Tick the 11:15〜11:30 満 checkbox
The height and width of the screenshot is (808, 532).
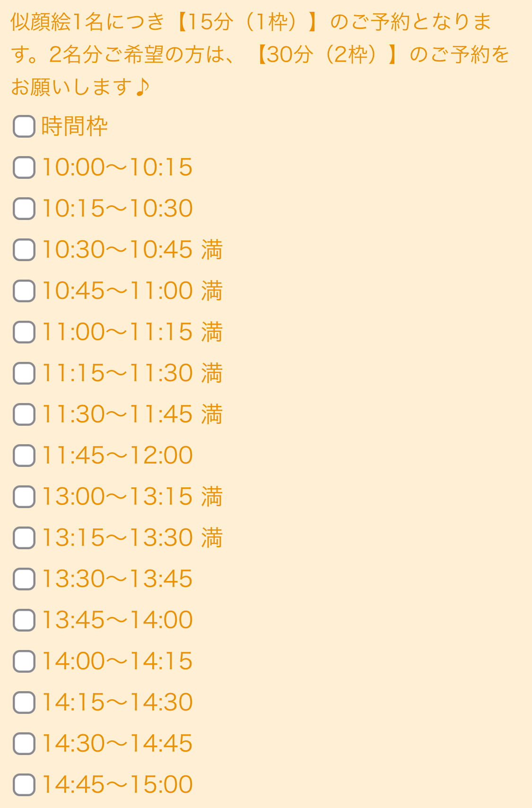tap(24, 373)
